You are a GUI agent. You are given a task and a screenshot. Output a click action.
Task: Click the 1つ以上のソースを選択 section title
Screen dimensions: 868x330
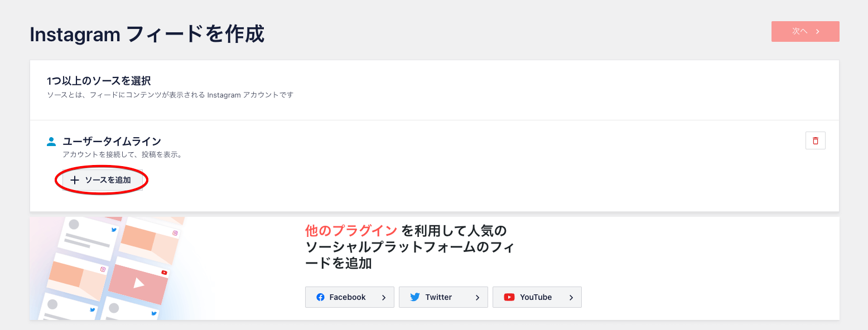pos(99,81)
